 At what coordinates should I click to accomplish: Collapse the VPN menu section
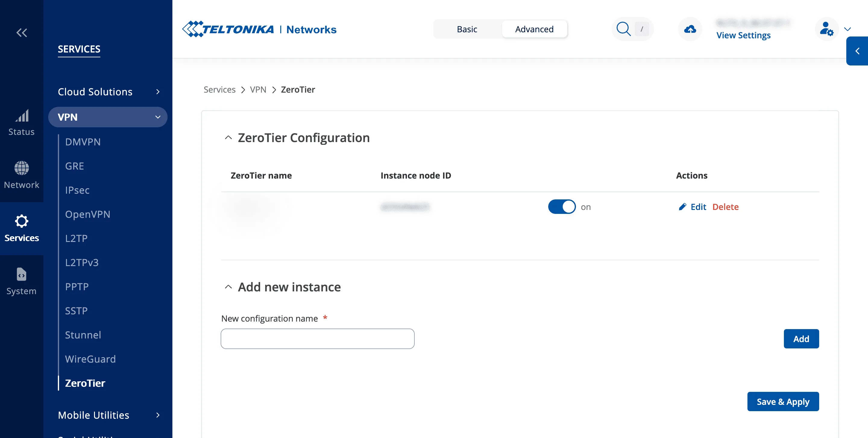[108, 117]
